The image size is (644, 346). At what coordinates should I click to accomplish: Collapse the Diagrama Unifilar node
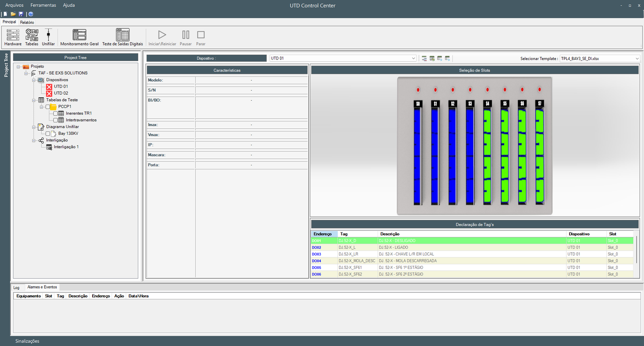click(34, 127)
